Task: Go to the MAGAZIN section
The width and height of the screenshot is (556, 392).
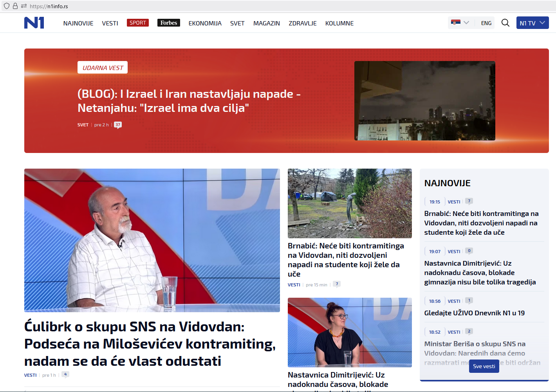Action: pyautogui.click(x=267, y=23)
